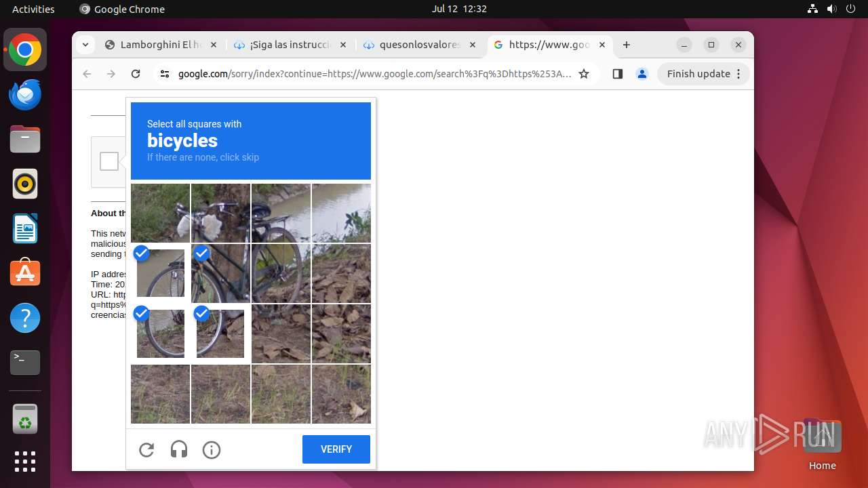Switch to the 'quesonlosvalores' tab
The width and height of the screenshot is (868, 488).
tap(420, 45)
